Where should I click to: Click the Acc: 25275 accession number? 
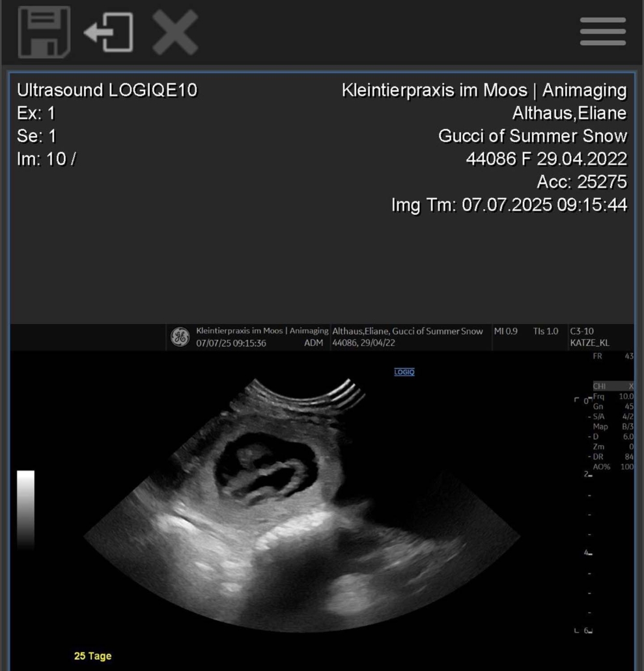click(x=581, y=182)
